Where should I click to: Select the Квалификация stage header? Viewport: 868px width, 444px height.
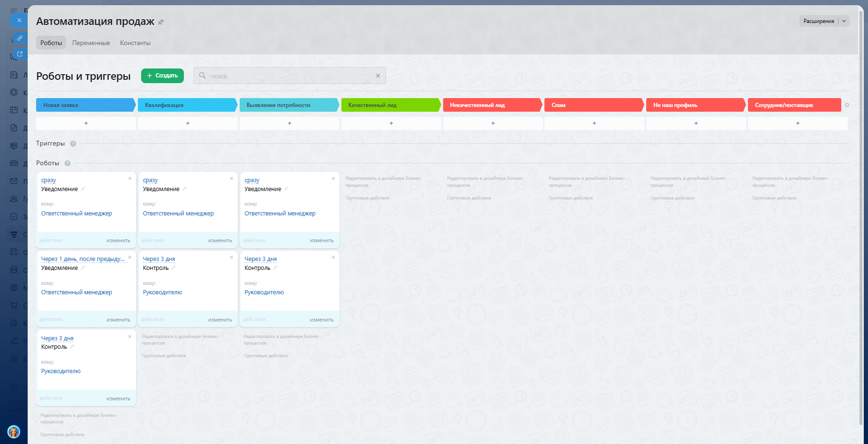click(188, 105)
